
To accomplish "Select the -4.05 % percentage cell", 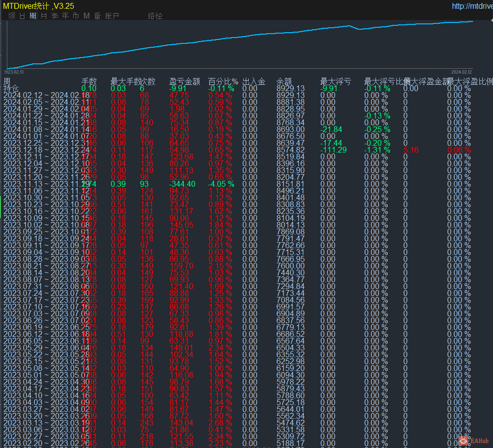I will [x=221, y=184].
